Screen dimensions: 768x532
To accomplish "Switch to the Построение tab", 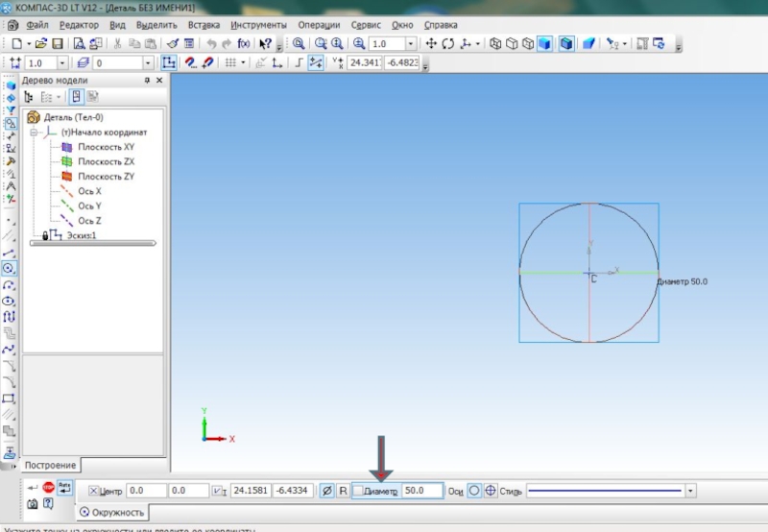I will (x=51, y=465).
